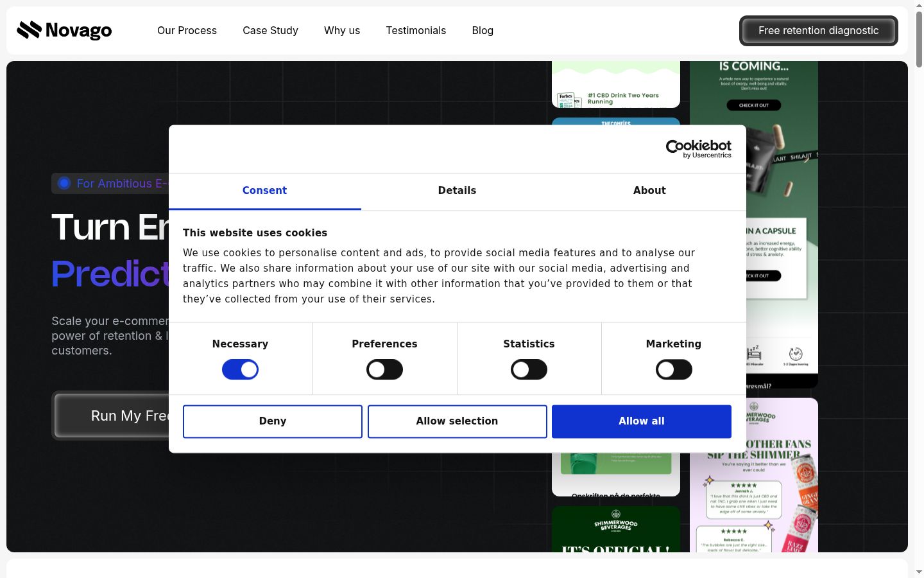Open the #1 CBD Drink email thumbnail

pyautogui.click(x=616, y=84)
